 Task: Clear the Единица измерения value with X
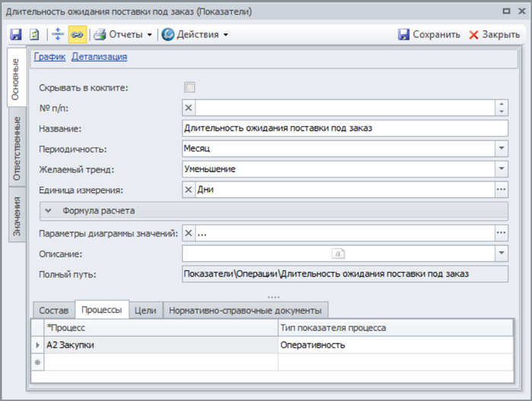pyautogui.click(x=189, y=190)
